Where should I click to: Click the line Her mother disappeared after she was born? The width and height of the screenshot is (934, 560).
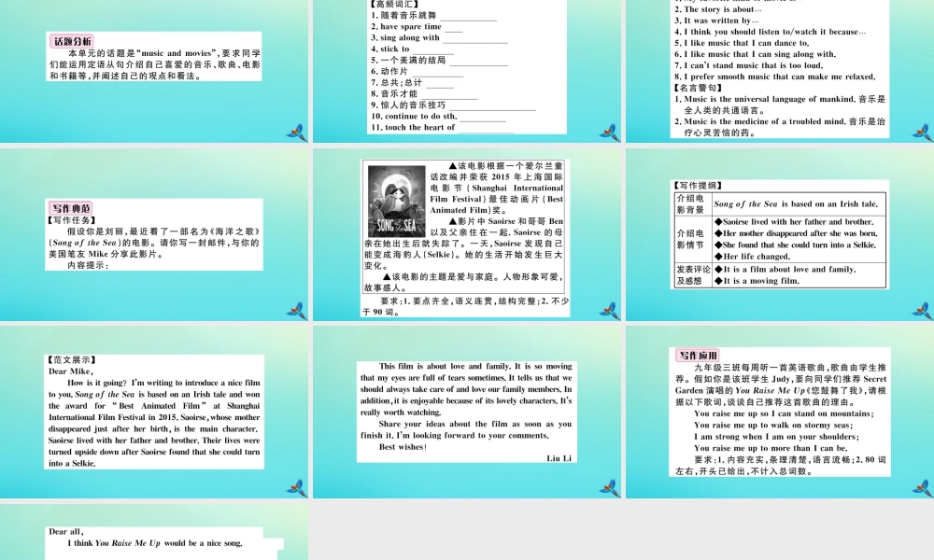tap(796, 234)
